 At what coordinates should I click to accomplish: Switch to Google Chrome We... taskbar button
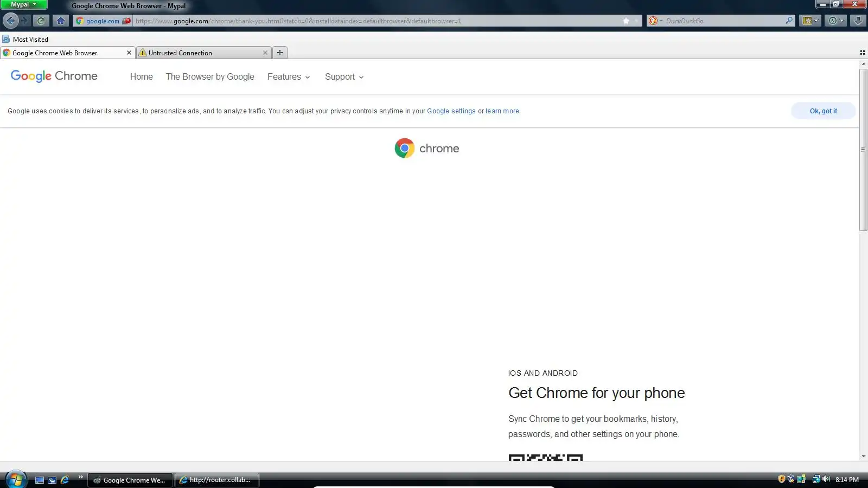[130, 480]
